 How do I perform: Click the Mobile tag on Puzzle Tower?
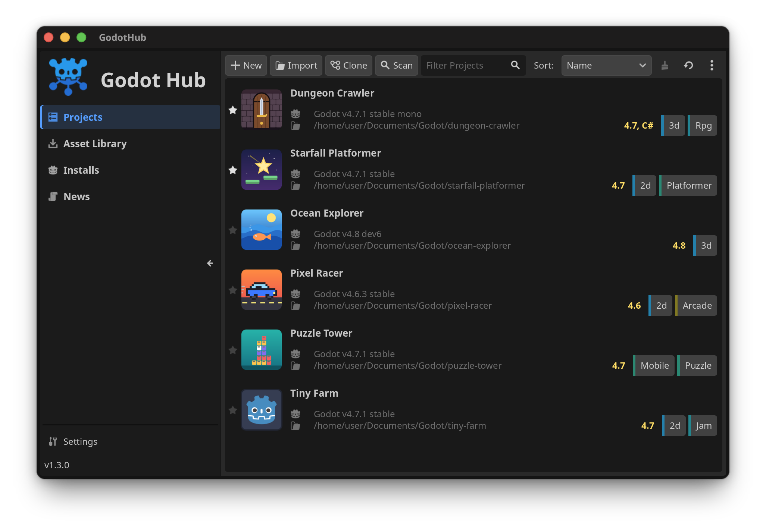coord(654,366)
